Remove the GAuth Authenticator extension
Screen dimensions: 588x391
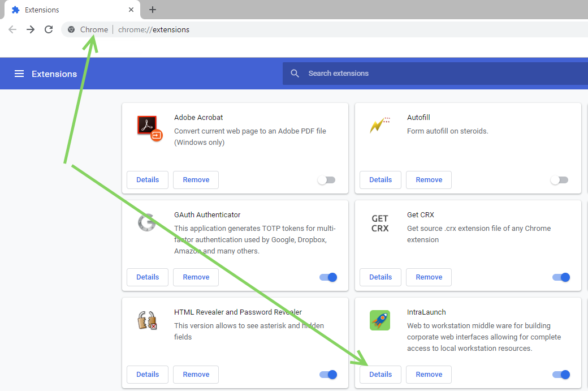pyautogui.click(x=196, y=277)
